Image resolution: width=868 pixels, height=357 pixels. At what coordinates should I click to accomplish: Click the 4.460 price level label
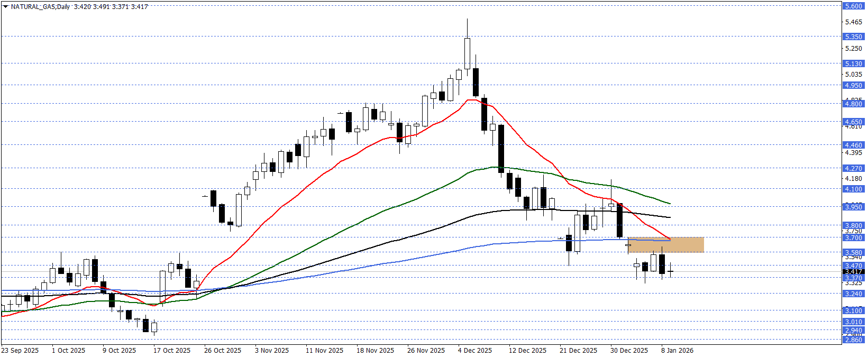click(x=853, y=145)
